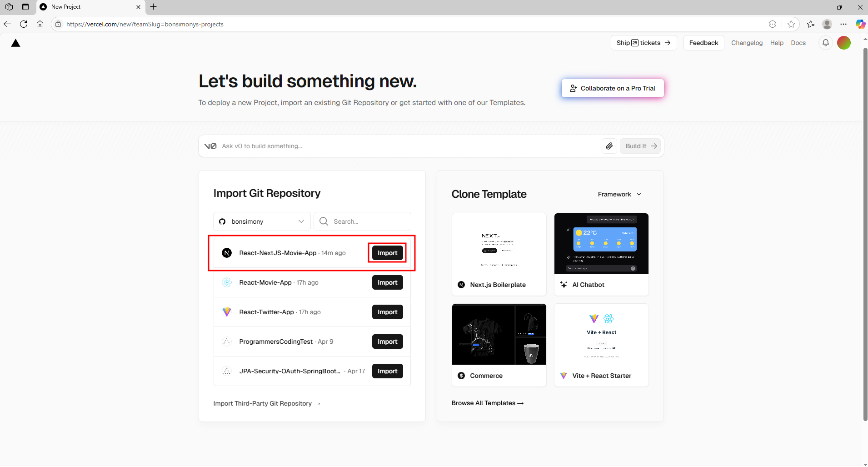This screenshot has width=868, height=467.
Task: Open Browse All Templates link
Action: [487, 403]
